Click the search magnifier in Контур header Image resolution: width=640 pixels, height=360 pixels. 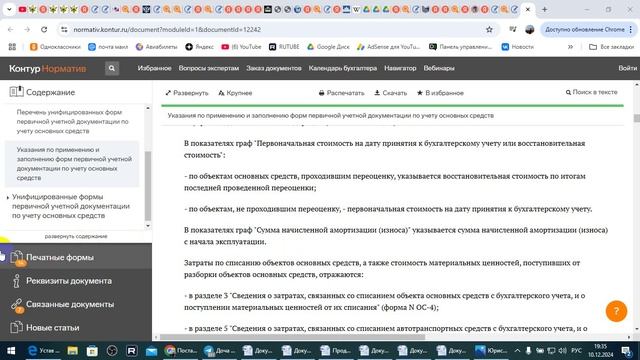[x=111, y=68]
